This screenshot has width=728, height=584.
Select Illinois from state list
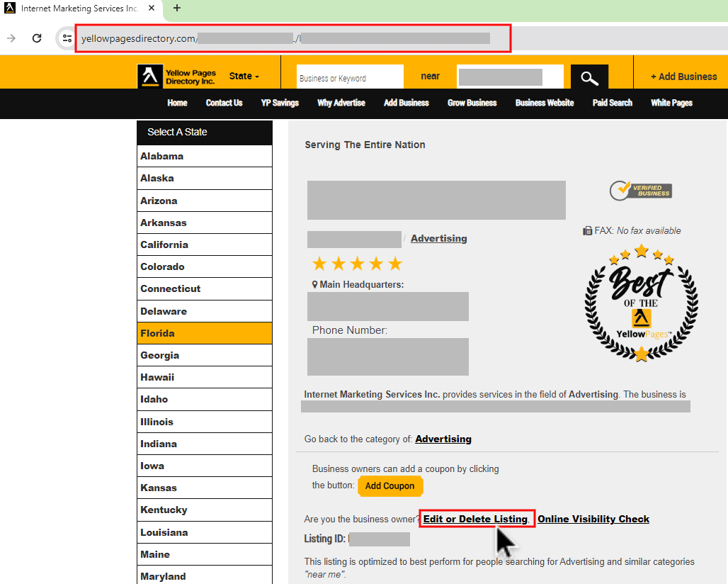pyautogui.click(x=205, y=422)
